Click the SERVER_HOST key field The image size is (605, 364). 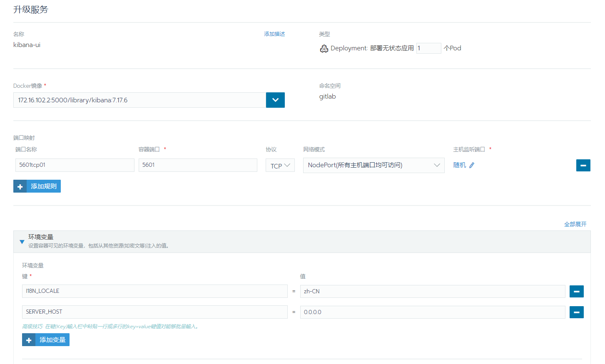(x=154, y=312)
